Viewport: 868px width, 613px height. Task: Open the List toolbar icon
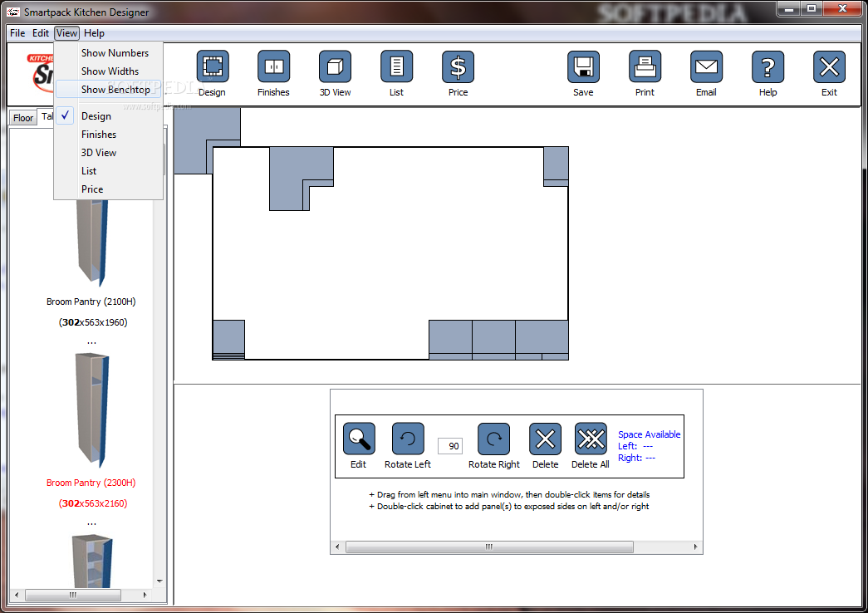click(x=396, y=67)
